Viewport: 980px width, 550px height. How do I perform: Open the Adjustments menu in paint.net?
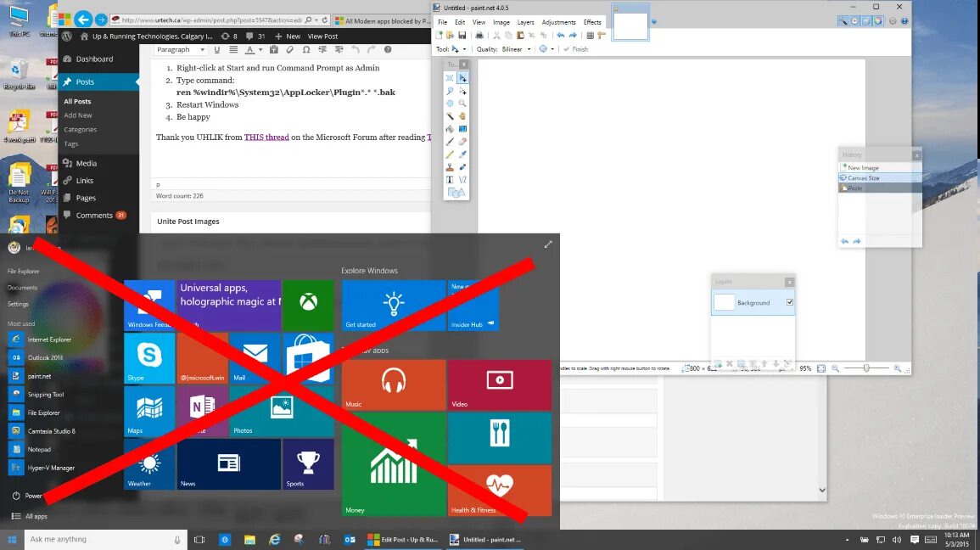559,22
